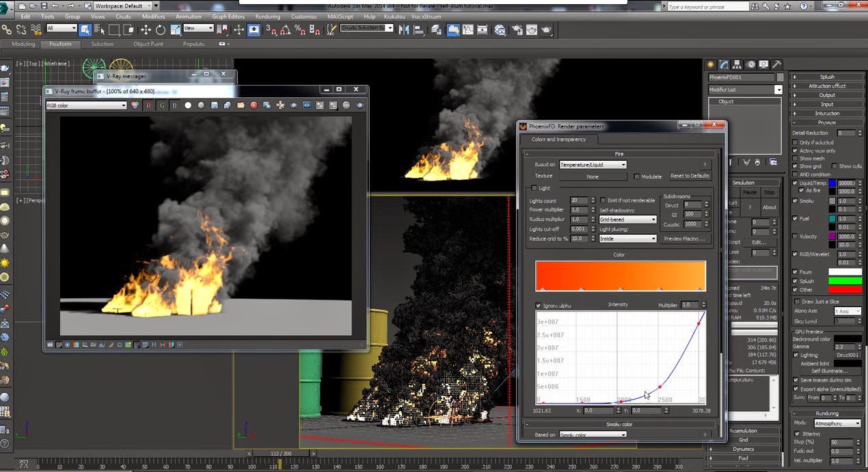The image size is (868, 472).
Task: Click the fire Color gradient bar
Action: pos(620,276)
